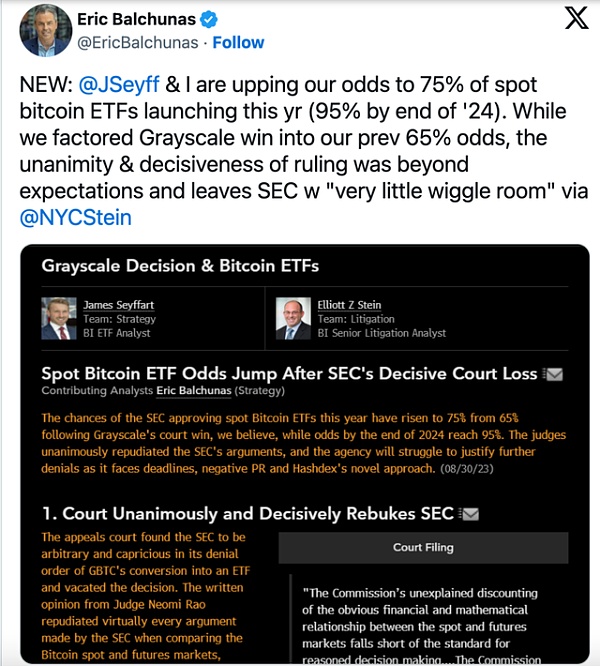Click Elliott Z Stein's analyst photo

tap(292, 316)
